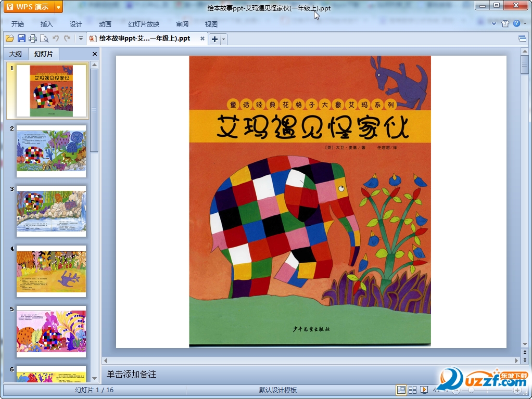This screenshot has width=532, height=399.
Task: Click 默认设计模板 in status bar
Action: coord(278,390)
